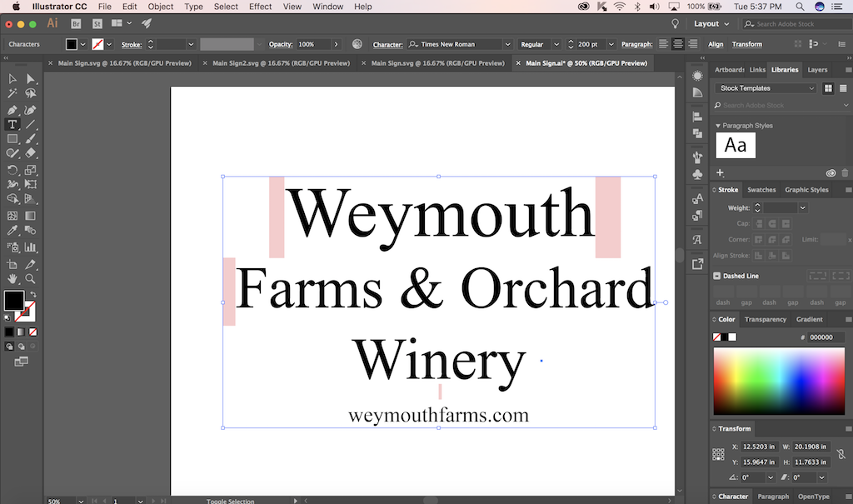The image size is (853, 504).
Task: Open Adobe Stock via St icon
Action: [97, 24]
